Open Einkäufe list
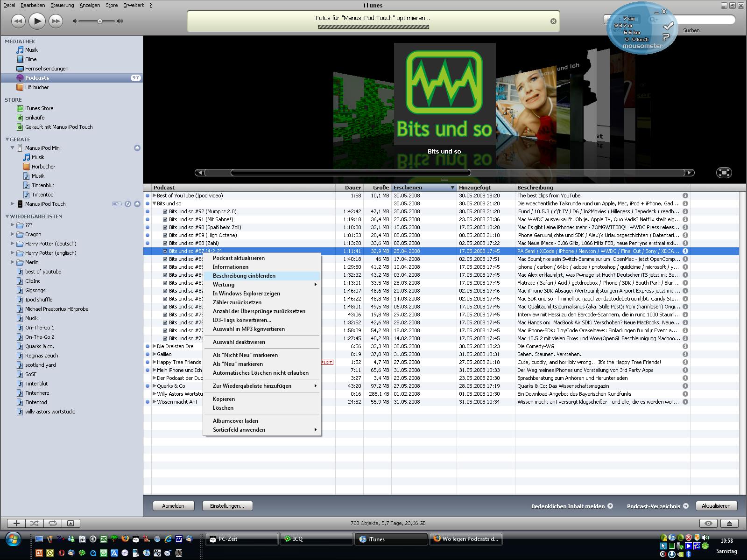The height and width of the screenshot is (560, 747). point(35,118)
